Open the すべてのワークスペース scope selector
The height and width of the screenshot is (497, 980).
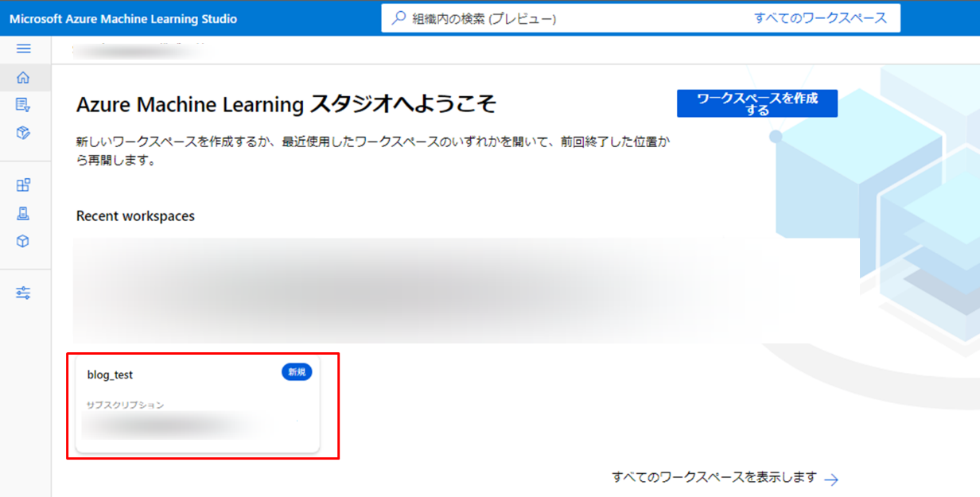(x=820, y=17)
